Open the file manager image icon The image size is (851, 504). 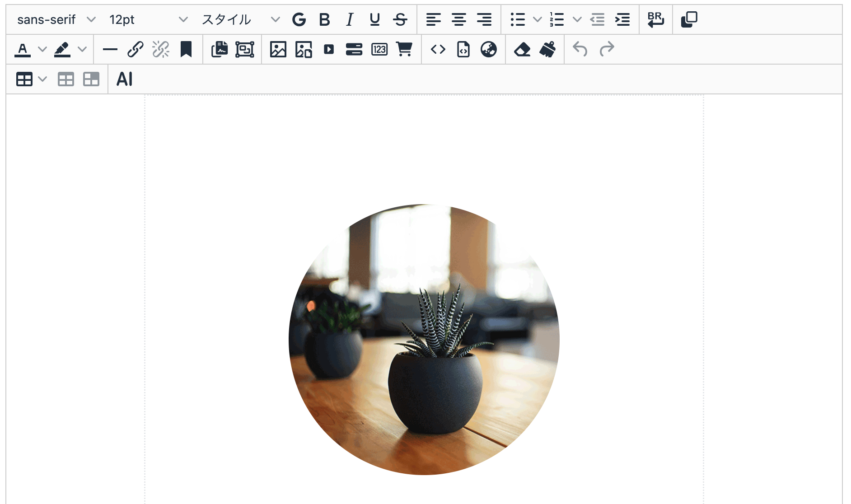pos(220,49)
